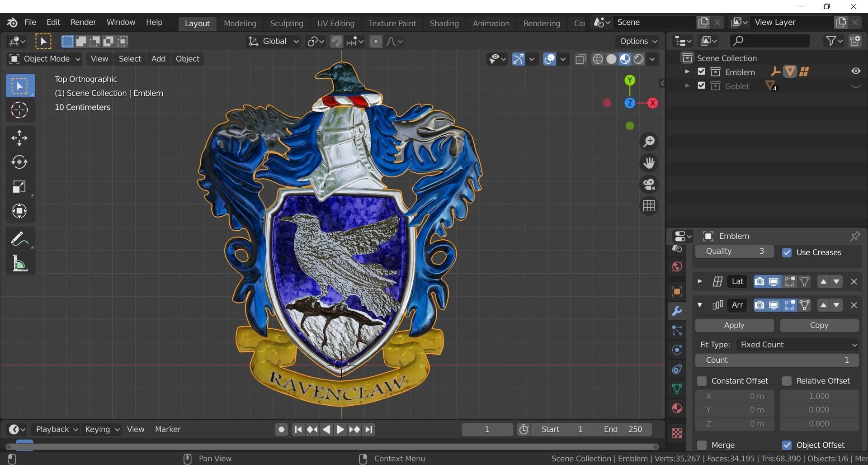The height and width of the screenshot is (465, 868).
Task: Open the Options dropdown
Action: pos(638,41)
